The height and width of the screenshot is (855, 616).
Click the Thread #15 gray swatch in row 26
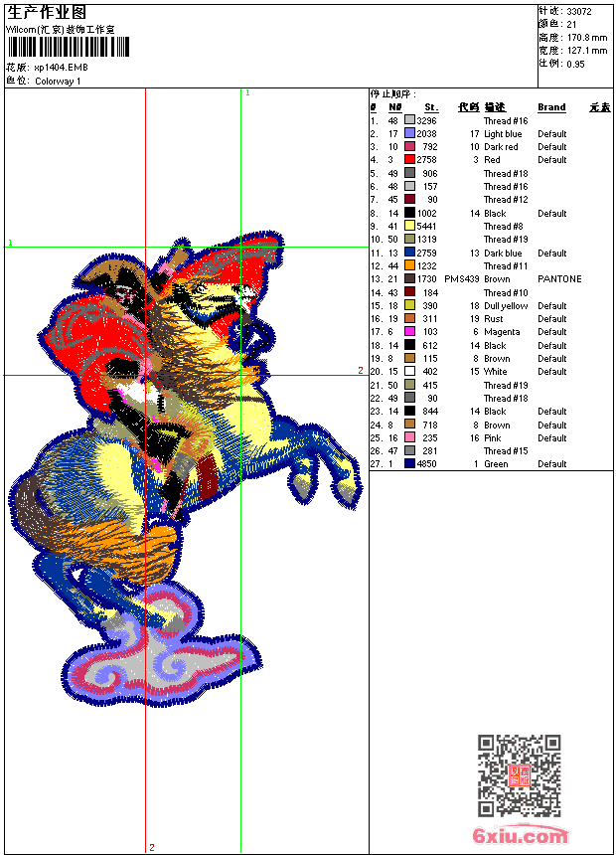(409, 451)
